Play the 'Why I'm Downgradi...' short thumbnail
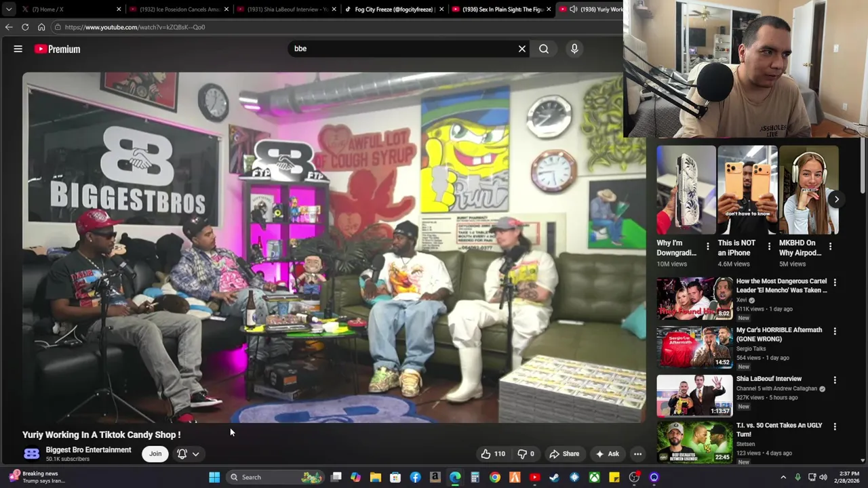Screen dimensions: 868x488 [x=686, y=190]
